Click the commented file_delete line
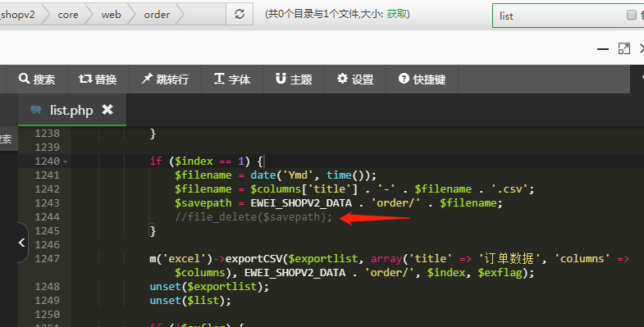Screen dimensions: 644x327 [x=253, y=216]
